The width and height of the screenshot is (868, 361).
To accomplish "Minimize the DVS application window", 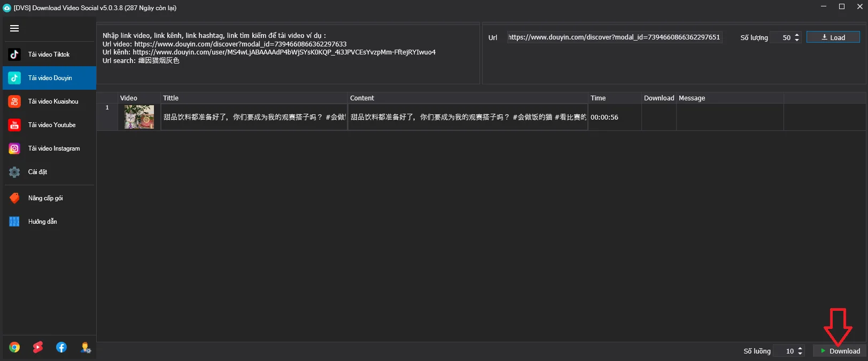I will click(x=824, y=6).
